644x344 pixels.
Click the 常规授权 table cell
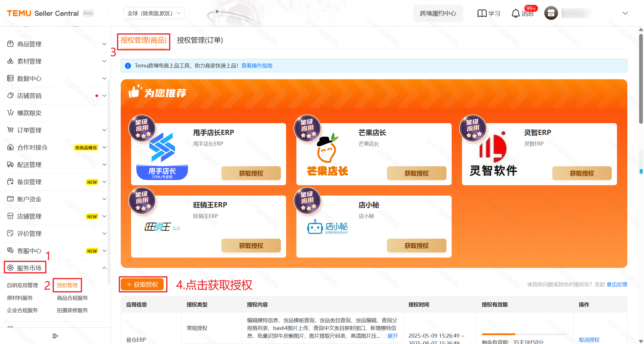pyautogui.click(x=212, y=328)
